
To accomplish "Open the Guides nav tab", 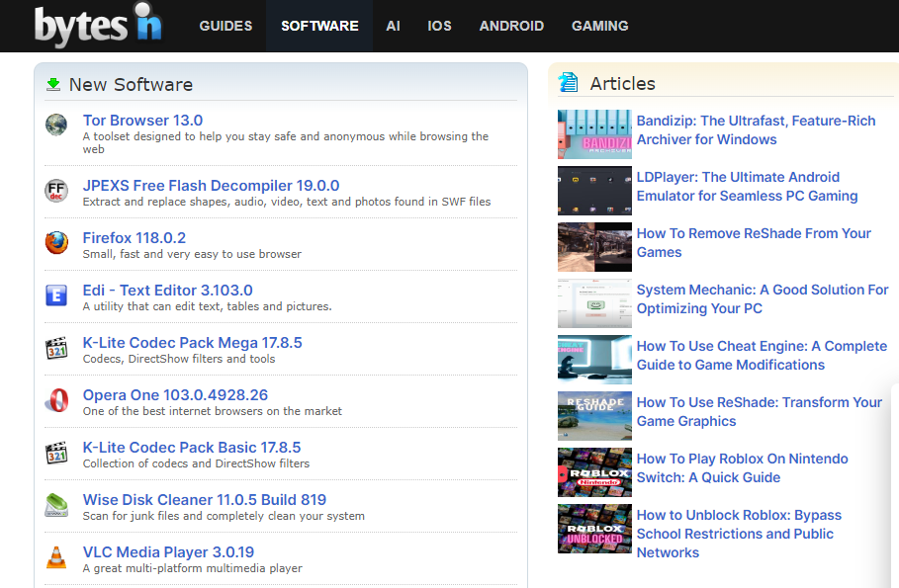I will click(x=225, y=26).
